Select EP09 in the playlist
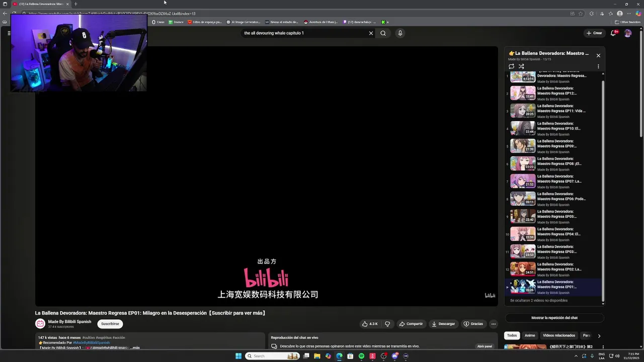This screenshot has height=362, width=644. coord(553,146)
